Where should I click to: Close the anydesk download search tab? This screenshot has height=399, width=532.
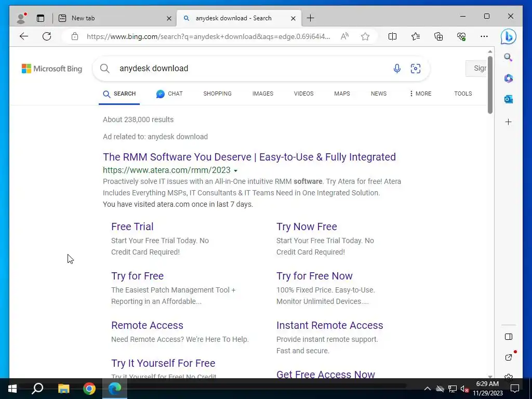[x=293, y=18]
